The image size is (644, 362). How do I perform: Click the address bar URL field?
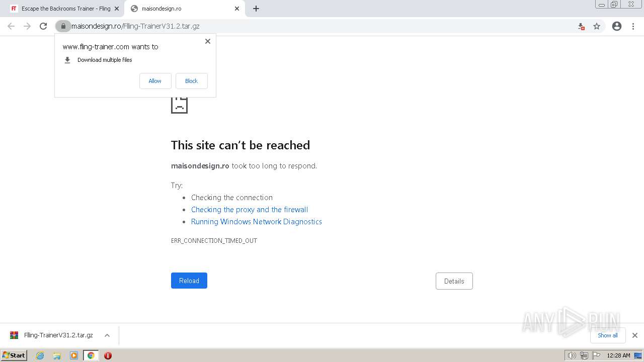322,26
